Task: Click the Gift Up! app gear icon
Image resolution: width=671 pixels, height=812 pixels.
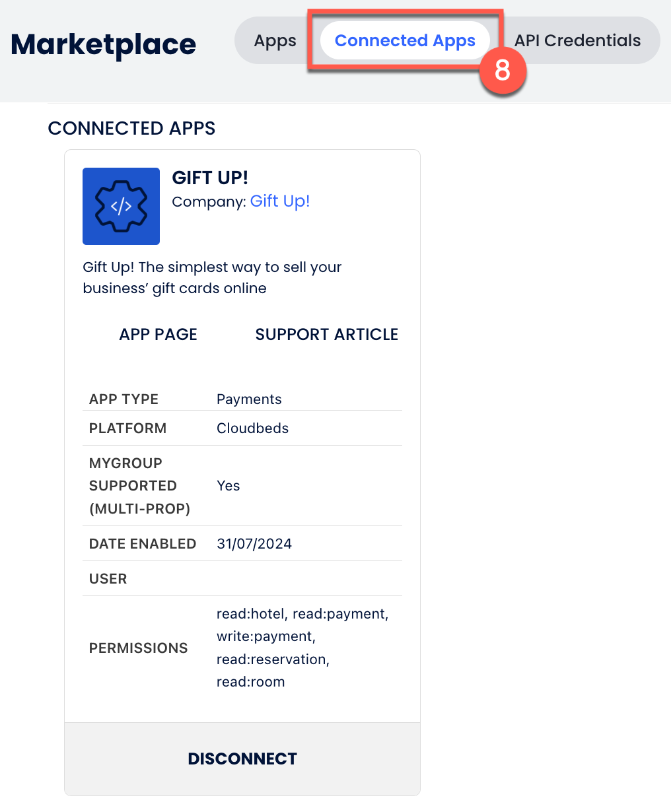Action: click(x=121, y=206)
